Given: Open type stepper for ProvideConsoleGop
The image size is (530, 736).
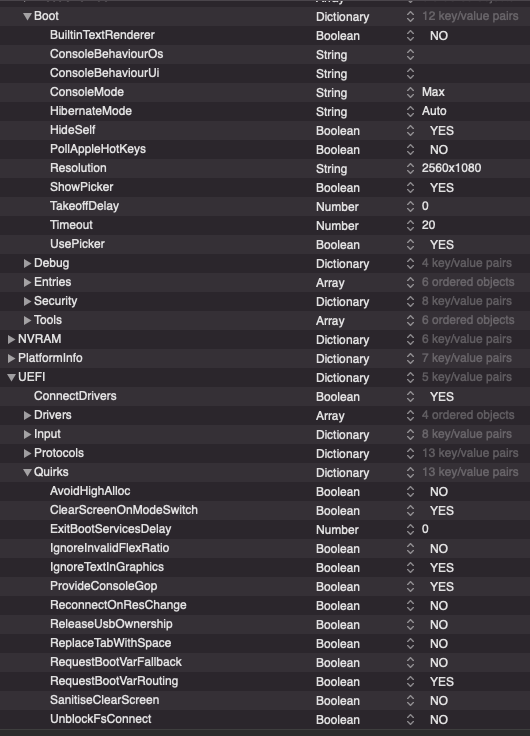Looking at the screenshot, I should [x=410, y=586].
